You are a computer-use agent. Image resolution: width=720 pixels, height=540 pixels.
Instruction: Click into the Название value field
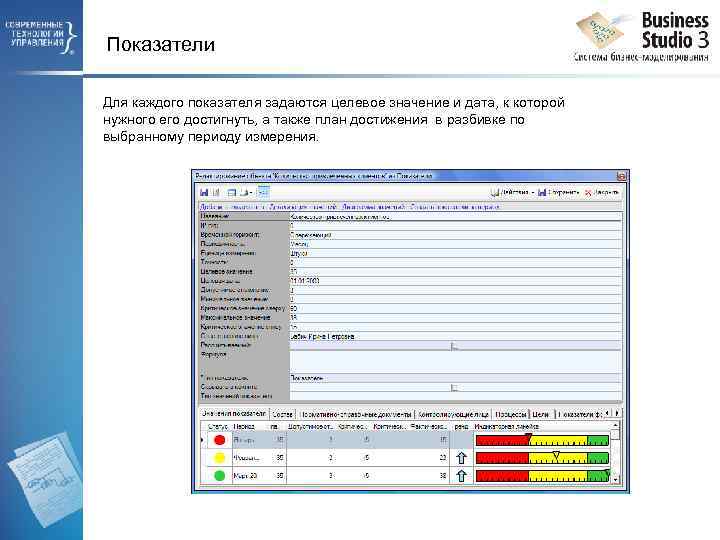point(456,216)
